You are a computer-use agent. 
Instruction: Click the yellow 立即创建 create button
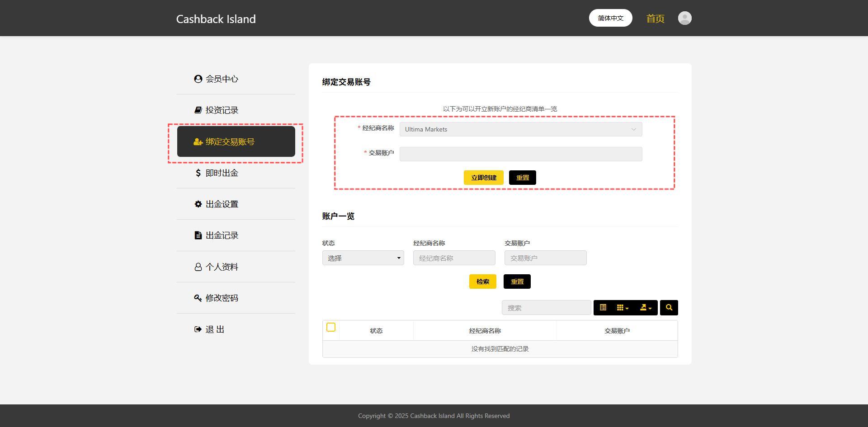[x=484, y=178]
